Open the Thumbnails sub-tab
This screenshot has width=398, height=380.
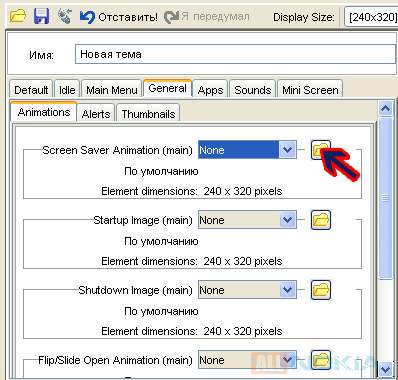(148, 113)
